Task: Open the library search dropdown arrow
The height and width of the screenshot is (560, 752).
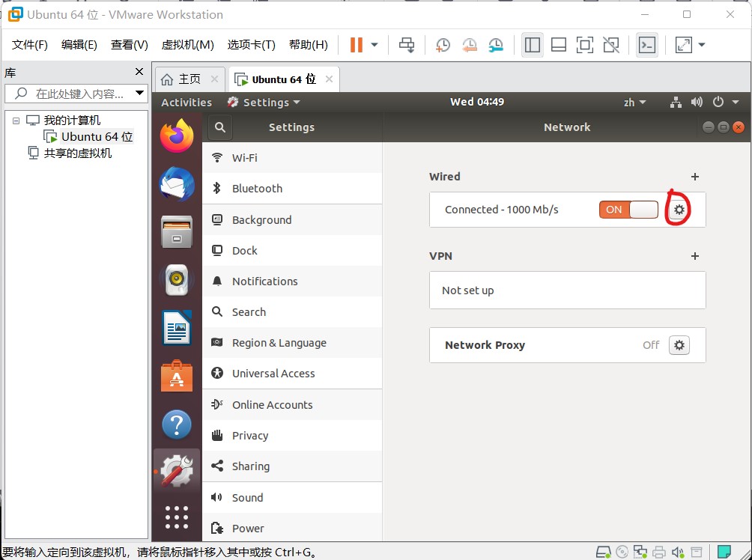Action: click(x=139, y=93)
